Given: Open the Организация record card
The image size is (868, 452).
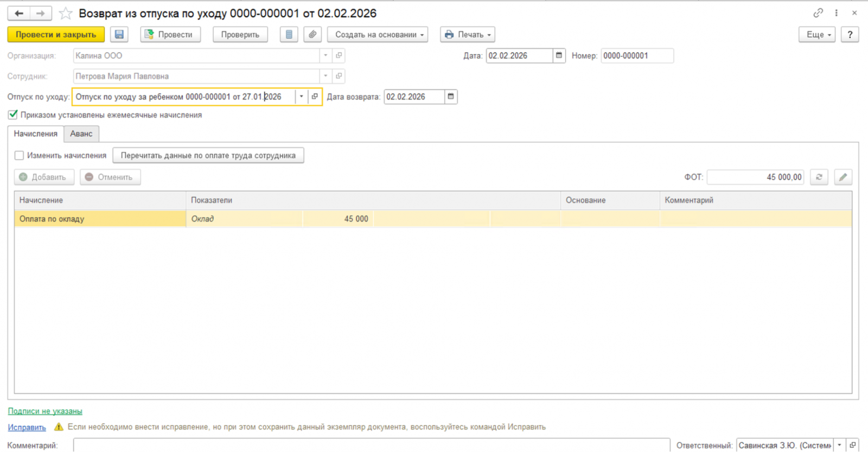Looking at the screenshot, I should point(339,55).
